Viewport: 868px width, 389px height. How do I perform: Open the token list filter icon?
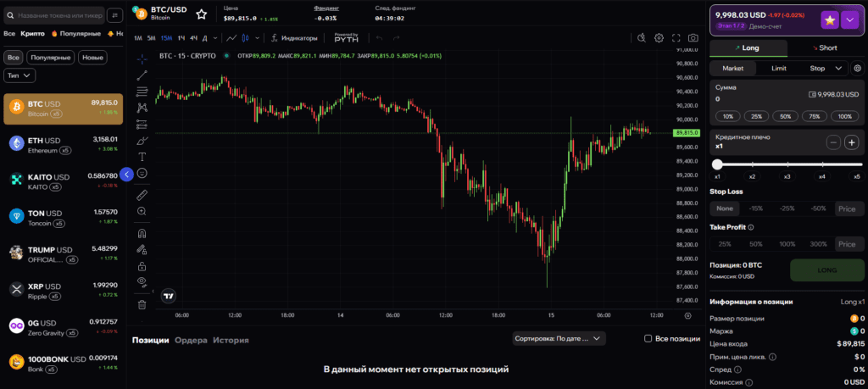115,15
